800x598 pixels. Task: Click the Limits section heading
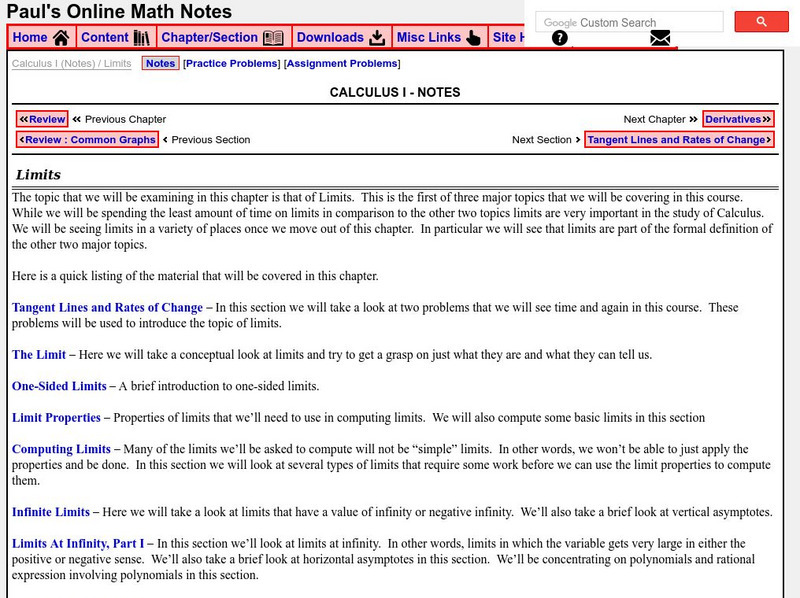[38, 175]
